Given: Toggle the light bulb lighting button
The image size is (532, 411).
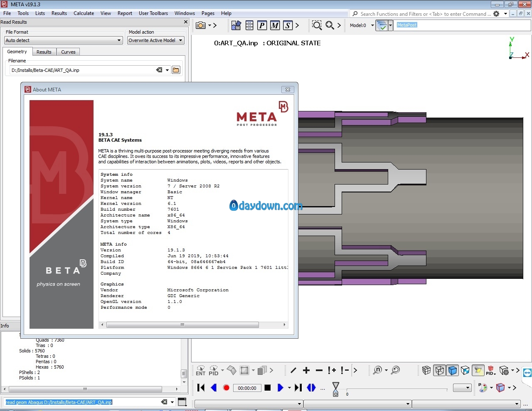Looking at the screenshot, I should 478,370.
